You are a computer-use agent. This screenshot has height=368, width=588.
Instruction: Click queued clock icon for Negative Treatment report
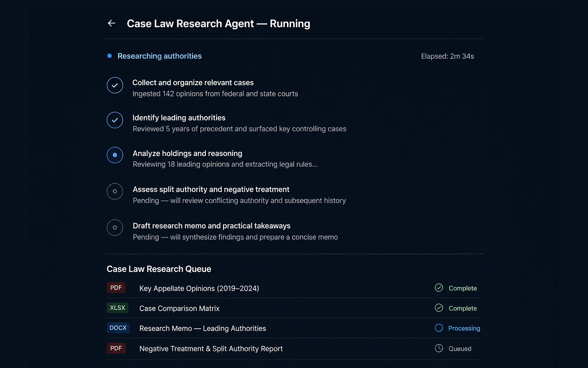coord(439,348)
